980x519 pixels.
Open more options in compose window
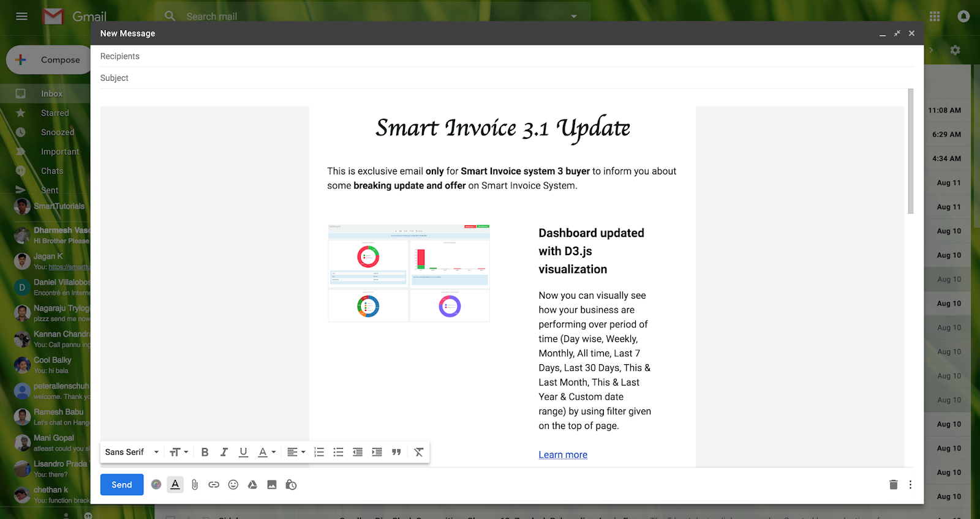(910, 485)
